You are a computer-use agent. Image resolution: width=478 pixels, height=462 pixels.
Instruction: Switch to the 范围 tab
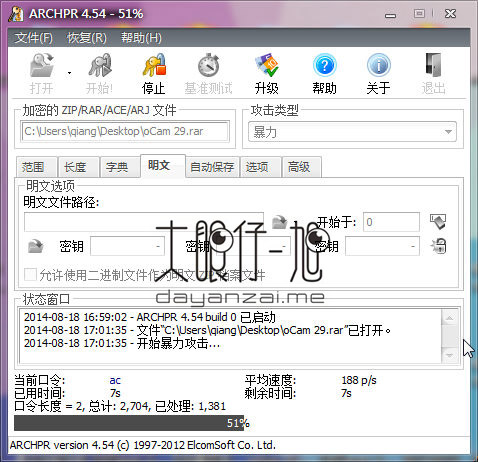tap(37, 167)
